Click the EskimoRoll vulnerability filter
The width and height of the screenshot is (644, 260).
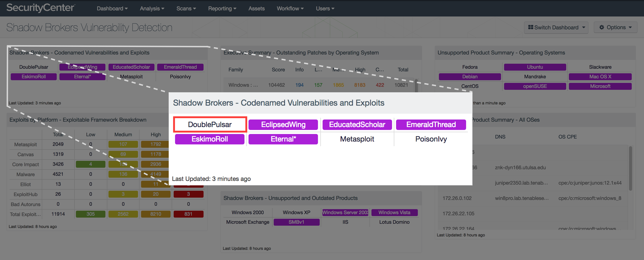[210, 139]
